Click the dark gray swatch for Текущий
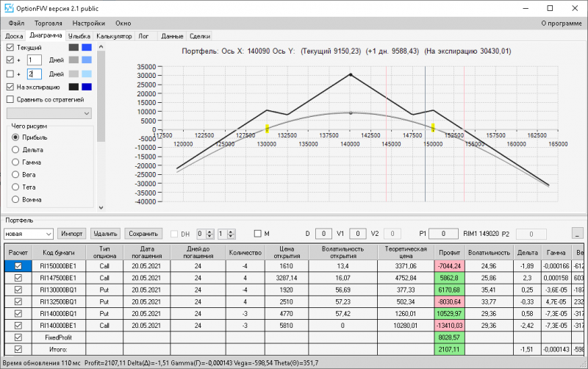The width and height of the screenshot is (588, 369). 73,47
